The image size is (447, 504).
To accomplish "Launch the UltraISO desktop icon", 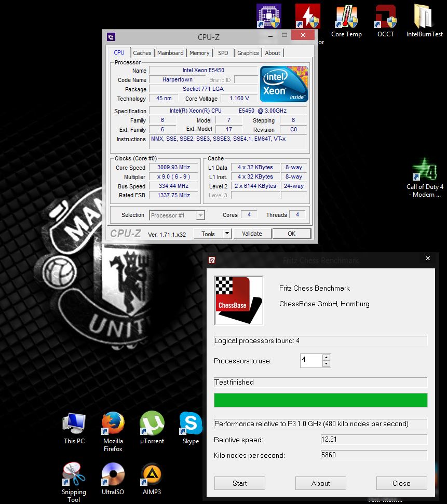I will (113, 475).
